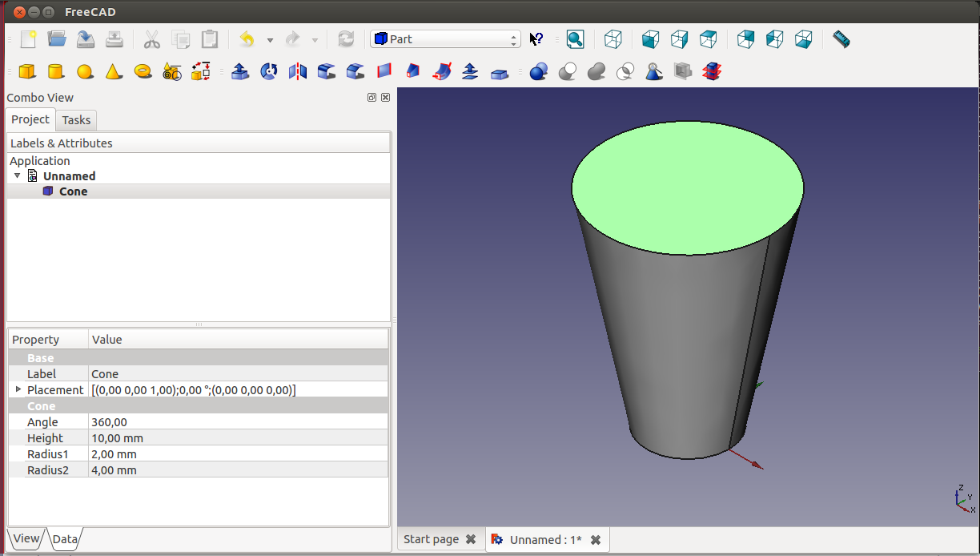The width and height of the screenshot is (980, 556).
Task: Select Cone in the model tree
Action: (x=73, y=191)
